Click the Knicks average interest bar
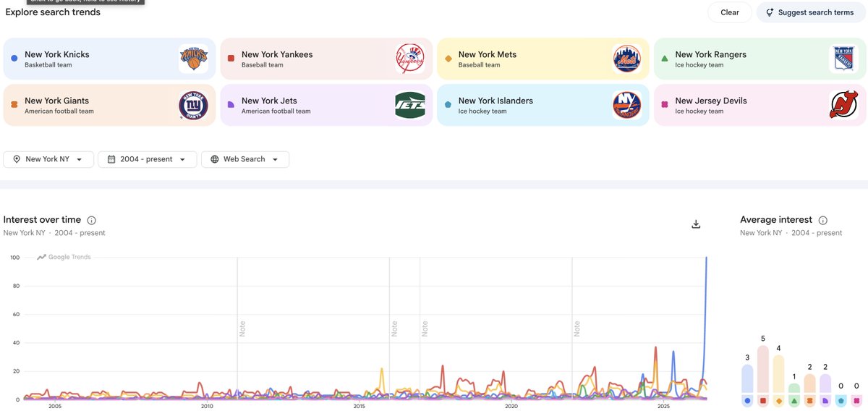The width and height of the screenshot is (868, 411). tap(747, 378)
